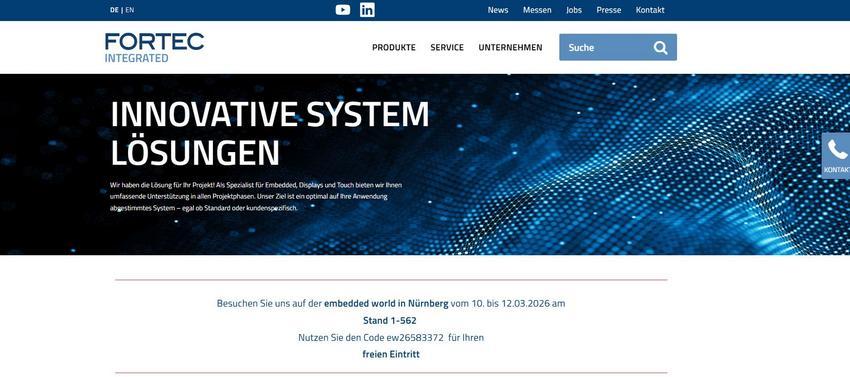
Task: Click the INNOVATIVE SYSTEM LÖSUNGEN headline
Action: click(269, 133)
